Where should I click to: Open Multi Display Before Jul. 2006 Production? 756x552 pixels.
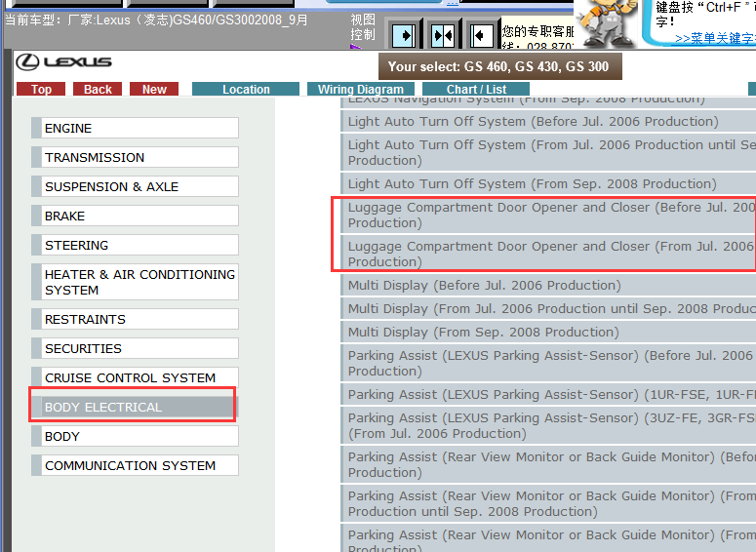(x=548, y=286)
